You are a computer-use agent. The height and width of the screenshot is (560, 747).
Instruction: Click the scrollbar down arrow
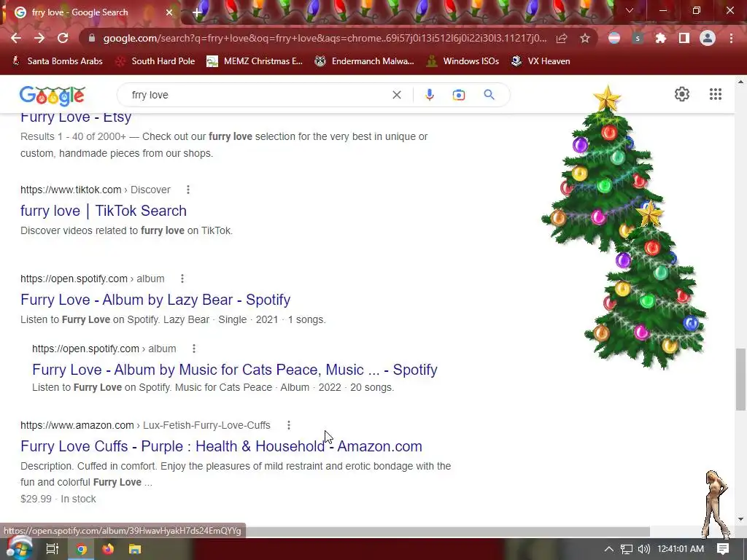(740, 519)
